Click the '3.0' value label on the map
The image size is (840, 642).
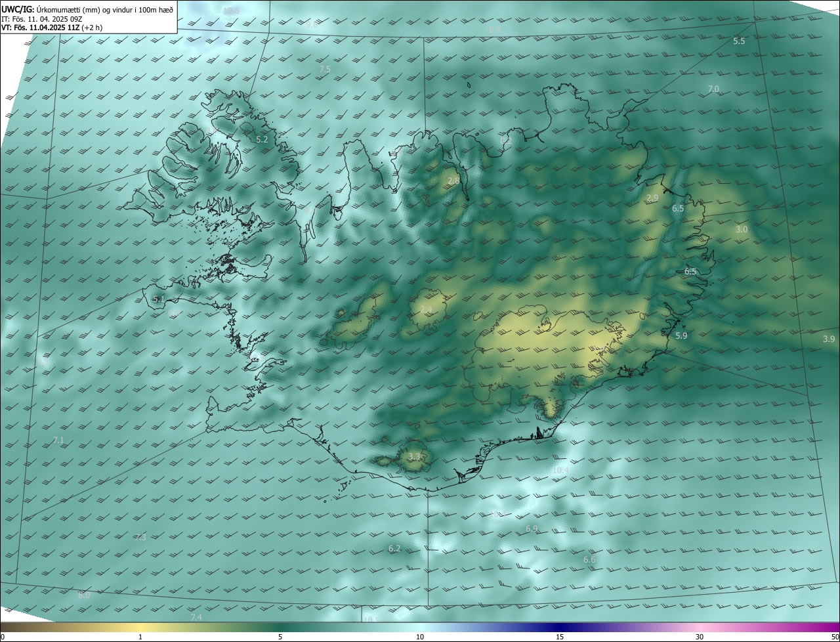point(742,230)
